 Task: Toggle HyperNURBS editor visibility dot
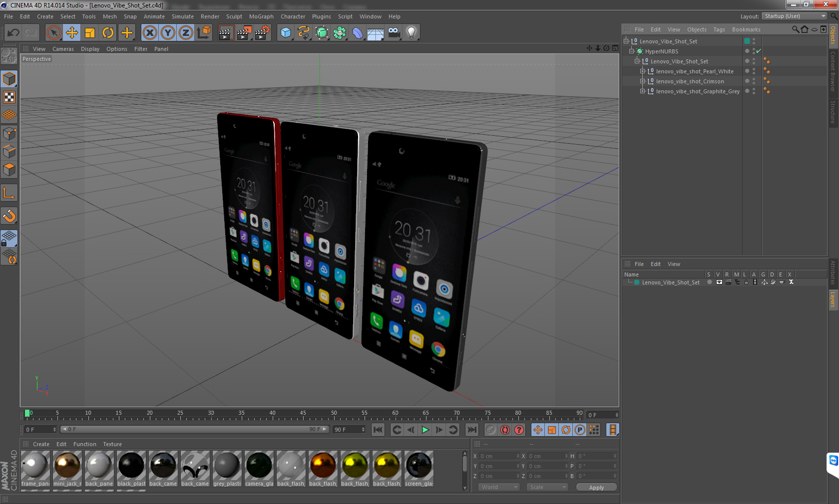click(754, 49)
